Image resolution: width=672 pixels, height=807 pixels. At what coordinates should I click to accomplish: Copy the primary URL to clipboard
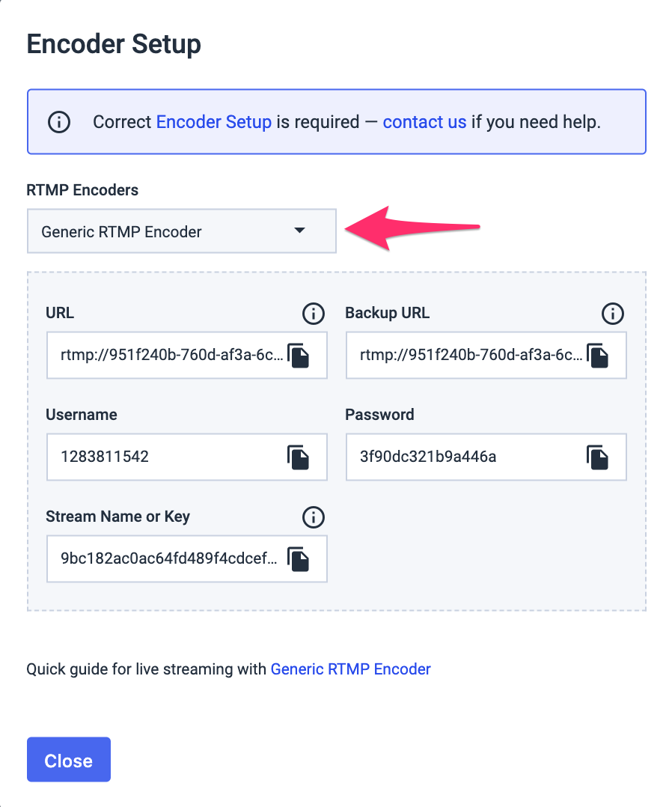(299, 356)
